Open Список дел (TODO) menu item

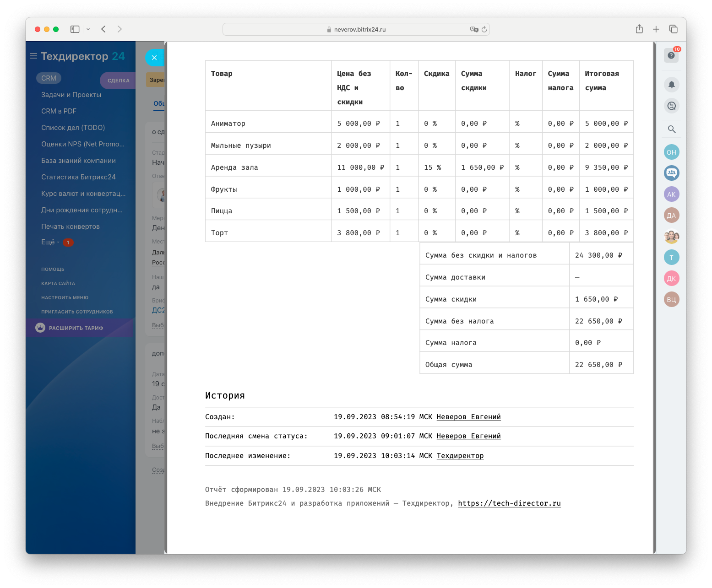[73, 128]
